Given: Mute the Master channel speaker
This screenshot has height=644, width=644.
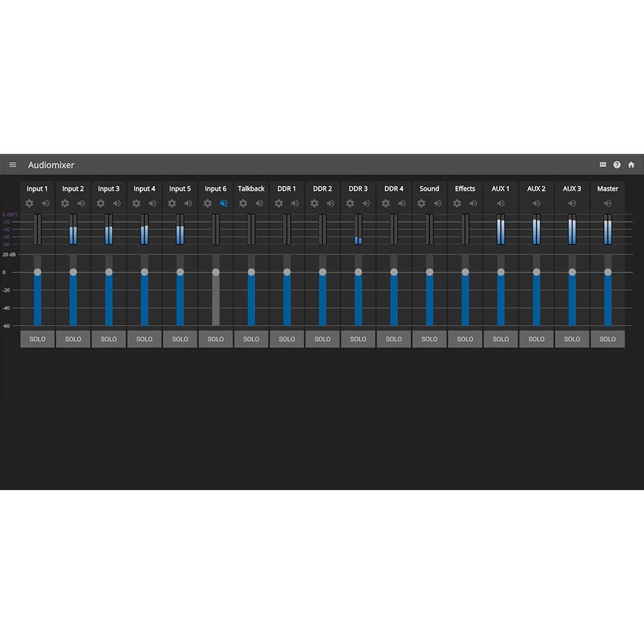Looking at the screenshot, I should tap(607, 203).
